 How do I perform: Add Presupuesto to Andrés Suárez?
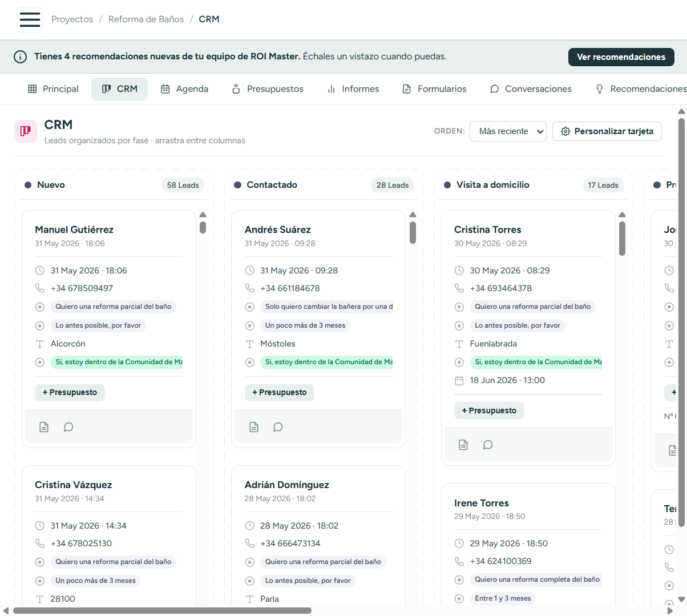pyautogui.click(x=280, y=392)
